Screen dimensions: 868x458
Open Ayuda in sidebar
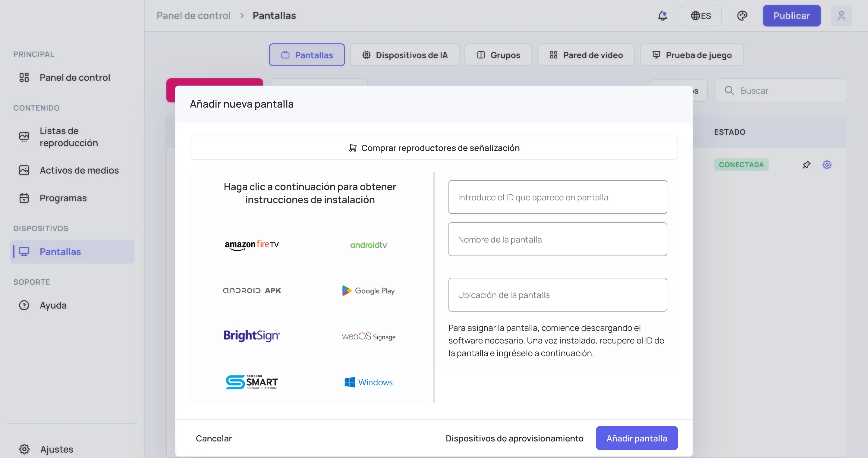click(x=72, y=305)
